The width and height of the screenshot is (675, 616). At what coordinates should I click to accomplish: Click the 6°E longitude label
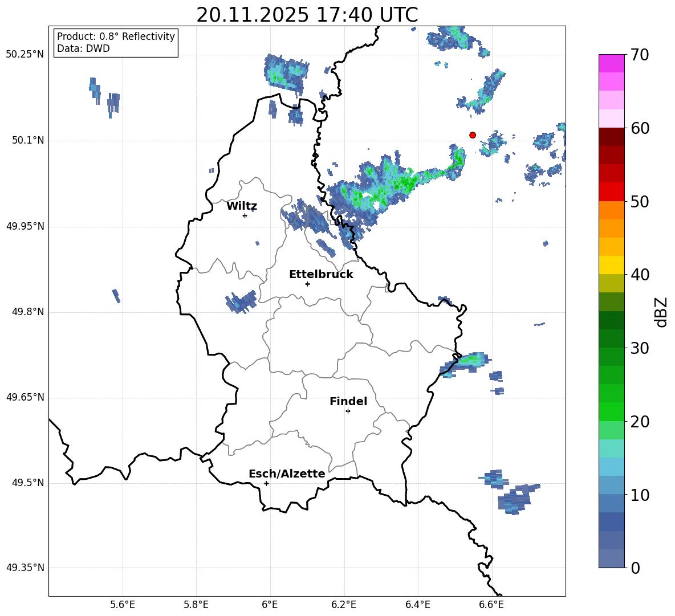[x=270, y=605]
